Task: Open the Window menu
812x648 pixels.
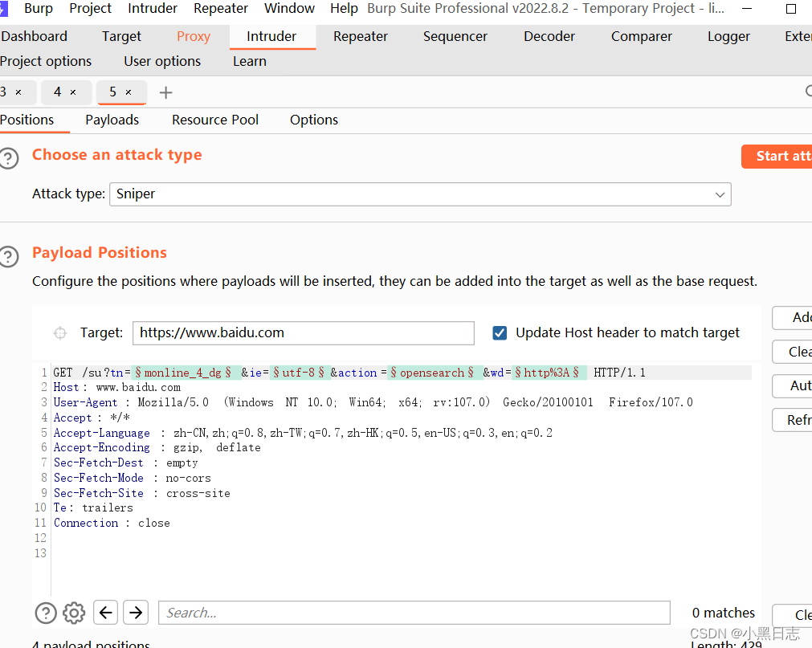Action: point(289,9)
